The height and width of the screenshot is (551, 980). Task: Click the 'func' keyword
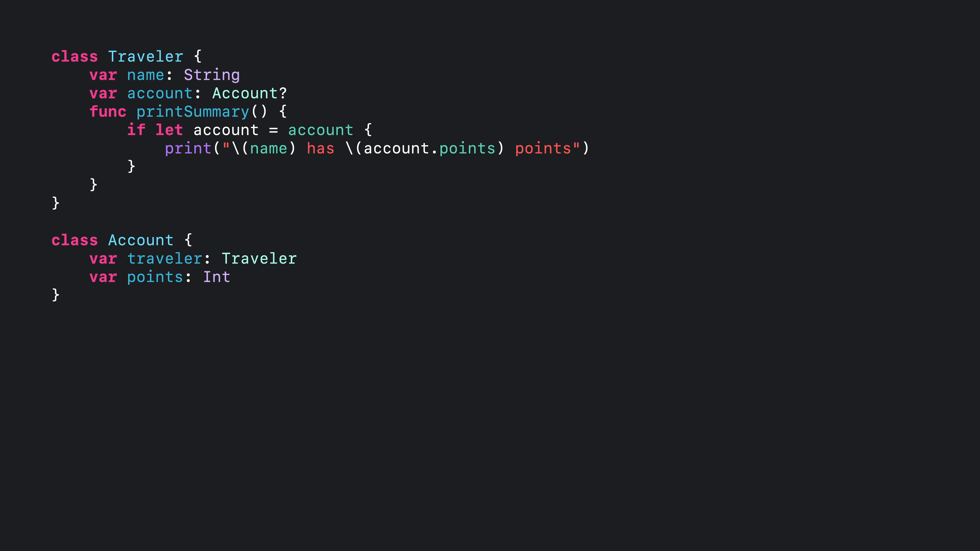(108, 111)
